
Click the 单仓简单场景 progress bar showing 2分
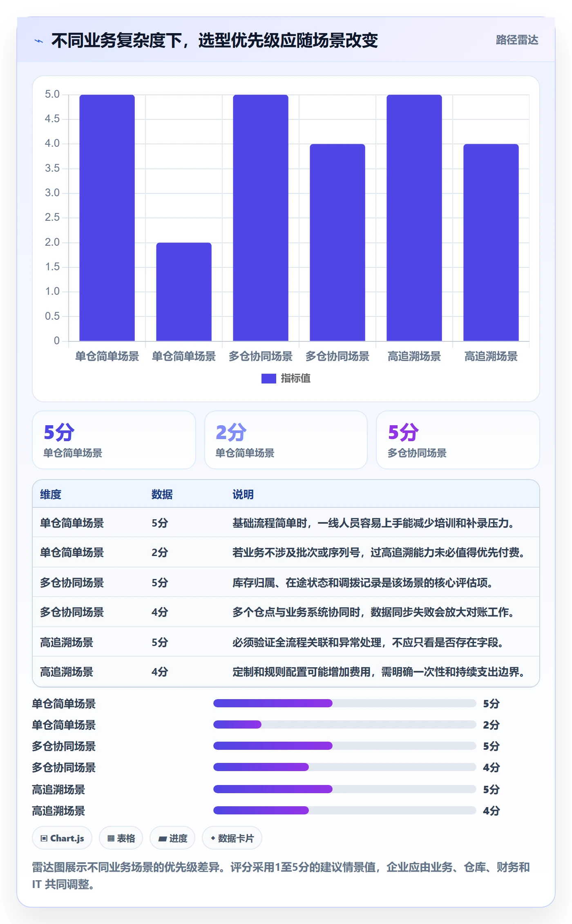[x=345, y=724]
